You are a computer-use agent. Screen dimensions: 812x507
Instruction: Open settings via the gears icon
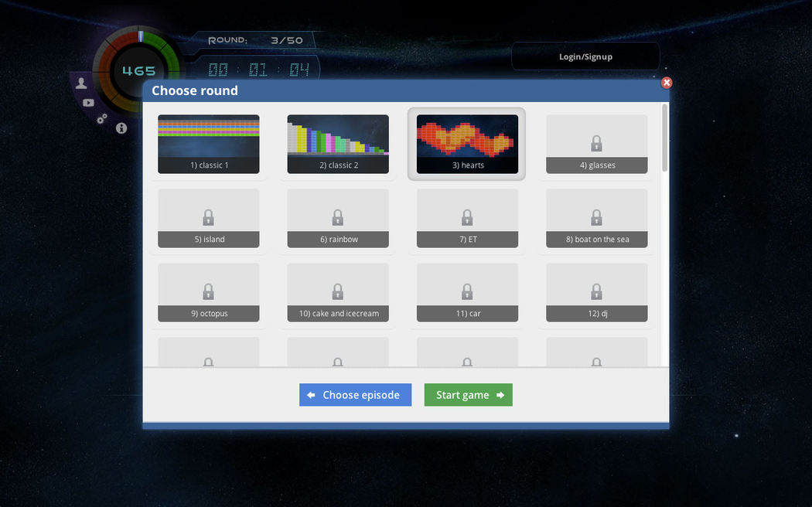click(102, 118)
